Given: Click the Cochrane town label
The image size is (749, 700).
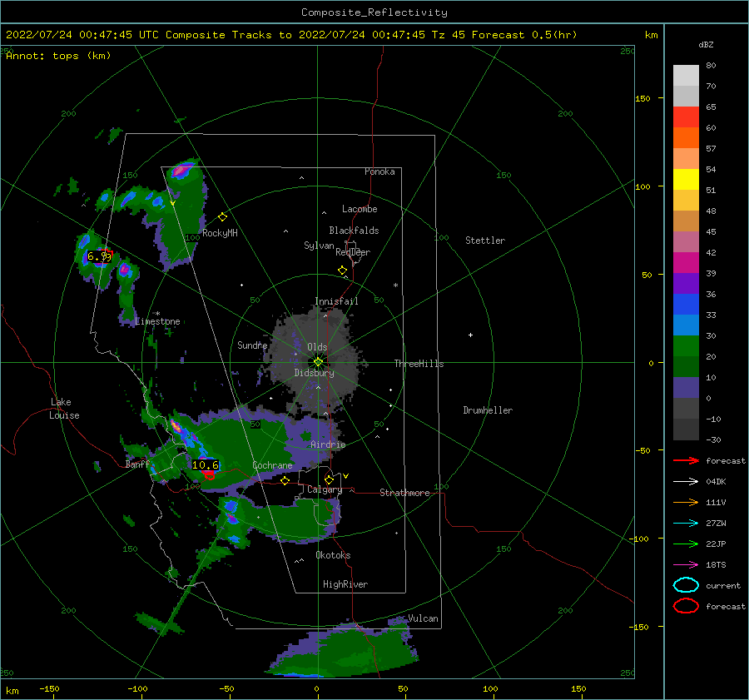Looking at the screenshot, I should [272, 465].
